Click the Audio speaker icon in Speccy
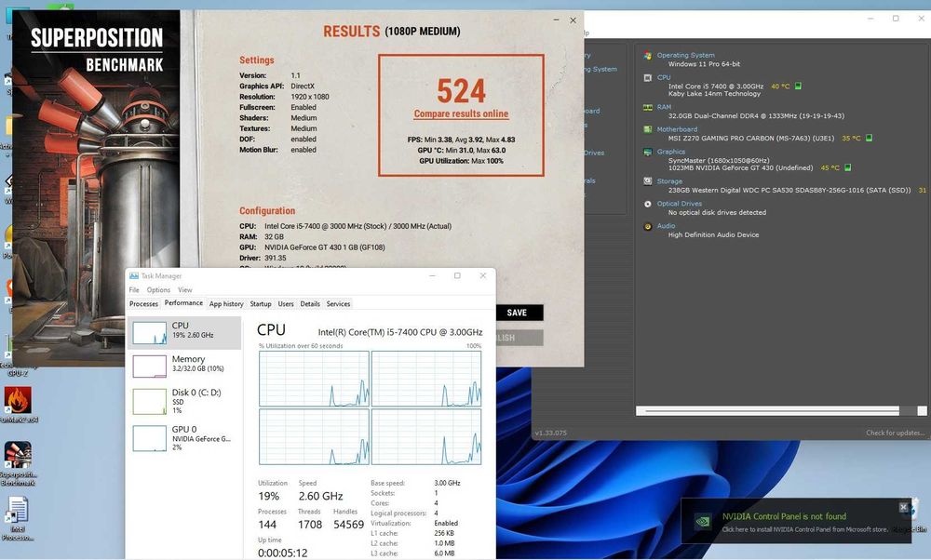Image resolution: width=931 pixels, height=560 pixels. tap(647, 226)
